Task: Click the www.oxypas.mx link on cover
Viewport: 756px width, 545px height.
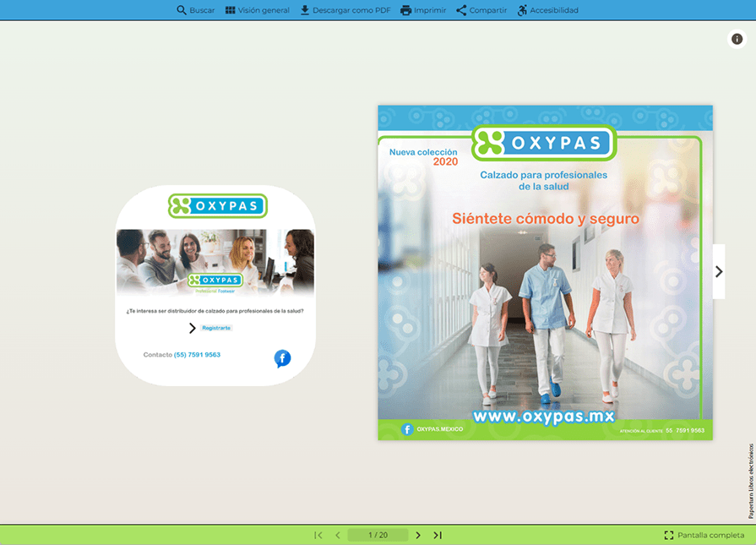Action: pyautogui.click(x=544, y=417)
